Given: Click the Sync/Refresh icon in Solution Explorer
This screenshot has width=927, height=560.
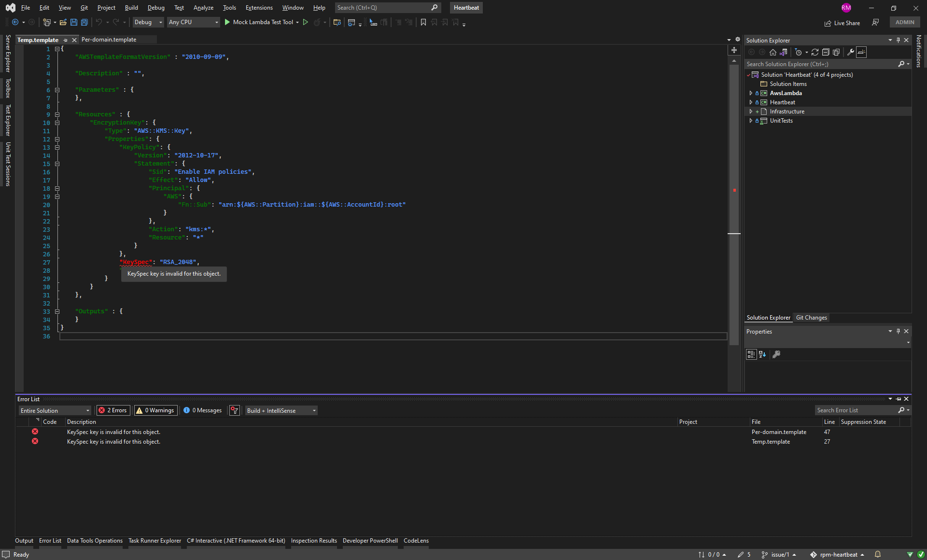Looking at the screenshot, I should tap(815, 52).
